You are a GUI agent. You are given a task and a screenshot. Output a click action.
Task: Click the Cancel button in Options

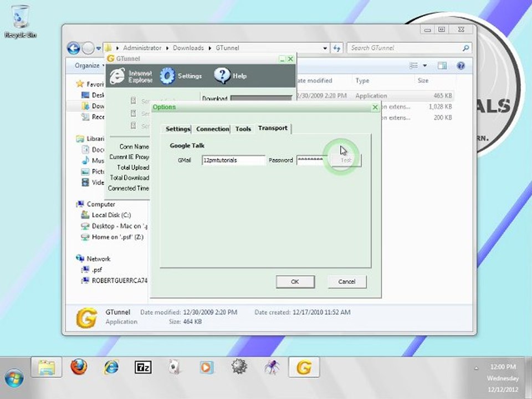[x=347, y=282]
